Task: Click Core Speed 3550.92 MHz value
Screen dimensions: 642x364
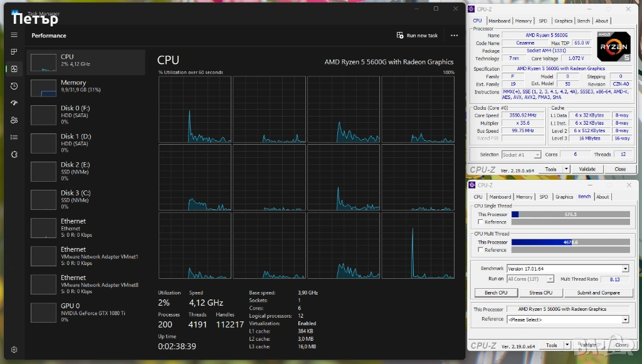Action: [524, 115]
